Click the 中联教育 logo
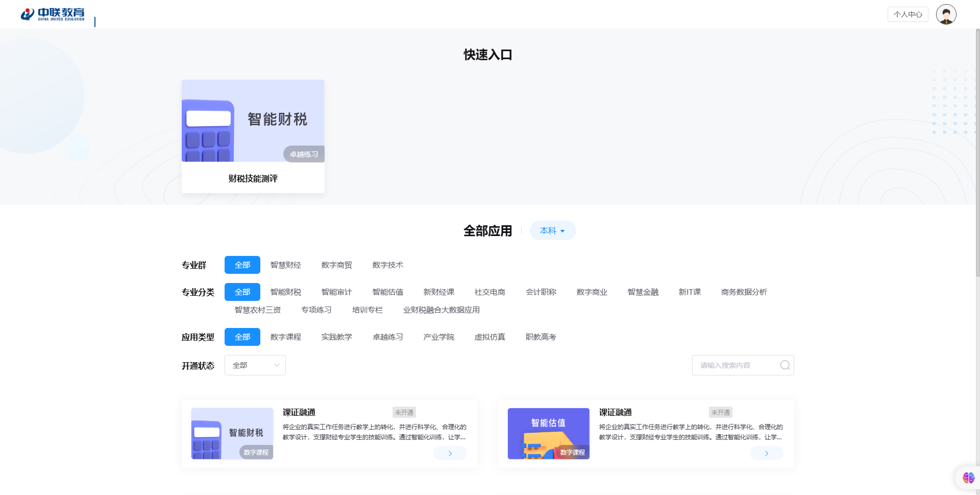Image resolution: width=980 pixels, height=495 pixels. (53, 14)
